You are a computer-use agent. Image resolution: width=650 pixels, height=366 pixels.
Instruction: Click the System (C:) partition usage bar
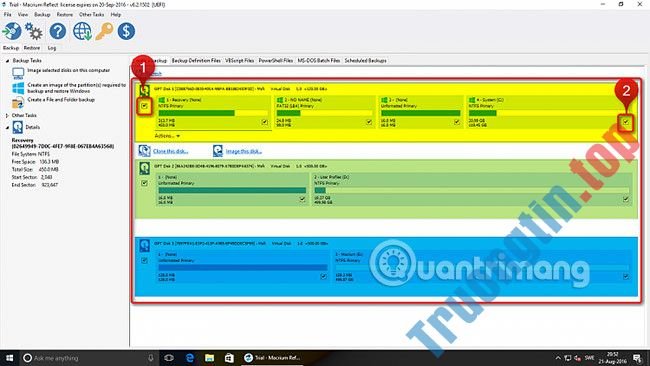coord(549,113)
